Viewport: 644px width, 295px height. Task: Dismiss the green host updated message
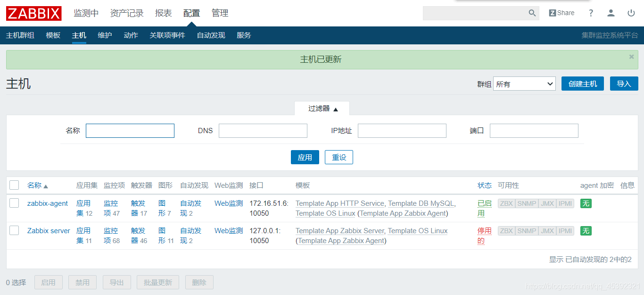(x=632, y=57)
